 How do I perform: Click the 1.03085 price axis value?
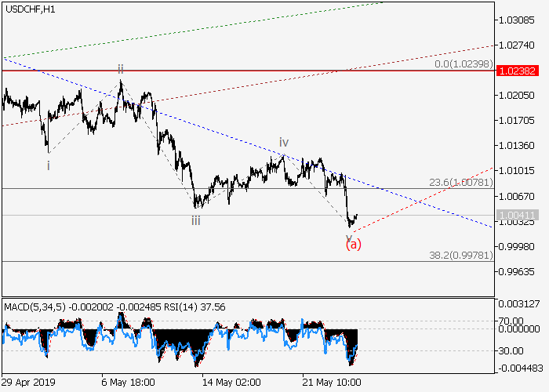517,20
